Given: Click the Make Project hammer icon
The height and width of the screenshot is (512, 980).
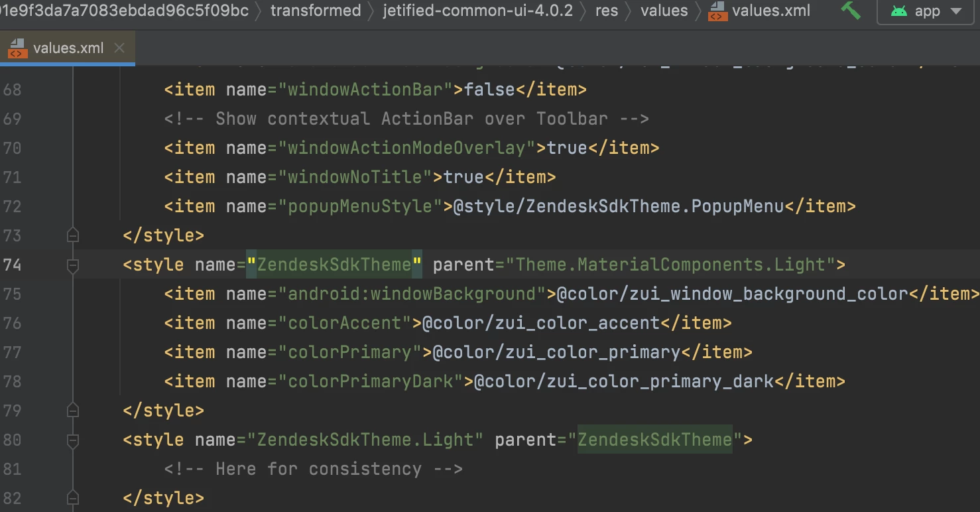Looking at the screenshot, I should pos(851,11).
